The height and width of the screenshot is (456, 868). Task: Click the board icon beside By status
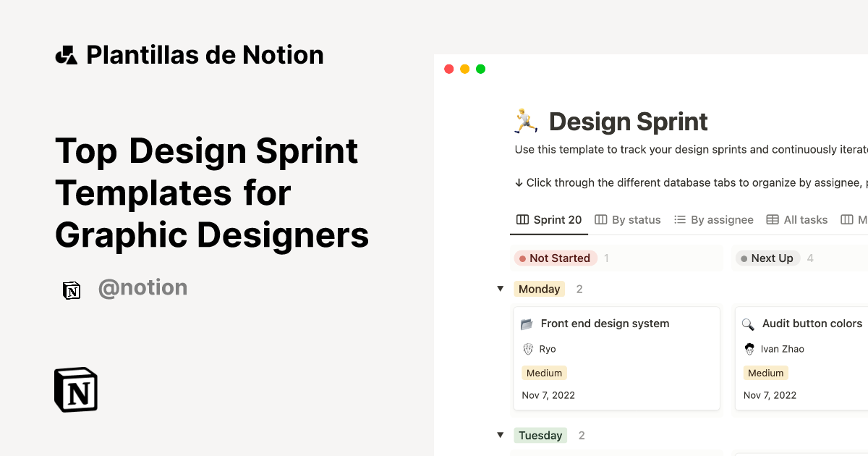600,219
